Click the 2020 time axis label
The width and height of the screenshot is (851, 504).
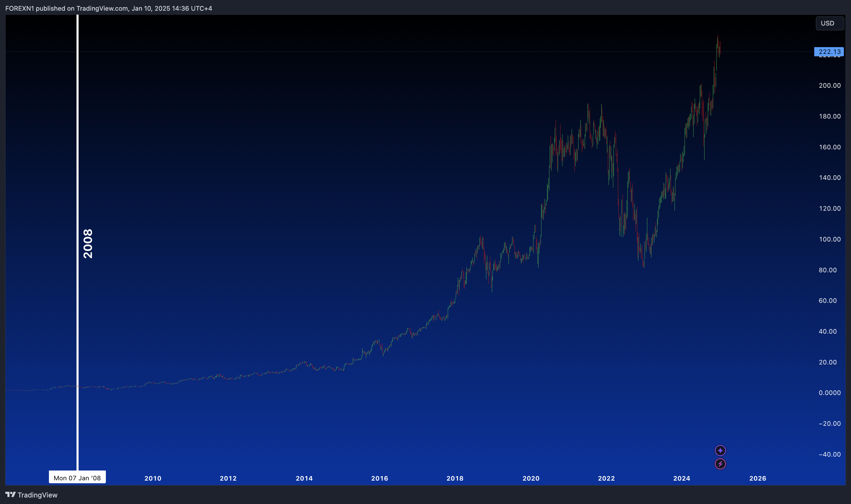pos(531,478)
